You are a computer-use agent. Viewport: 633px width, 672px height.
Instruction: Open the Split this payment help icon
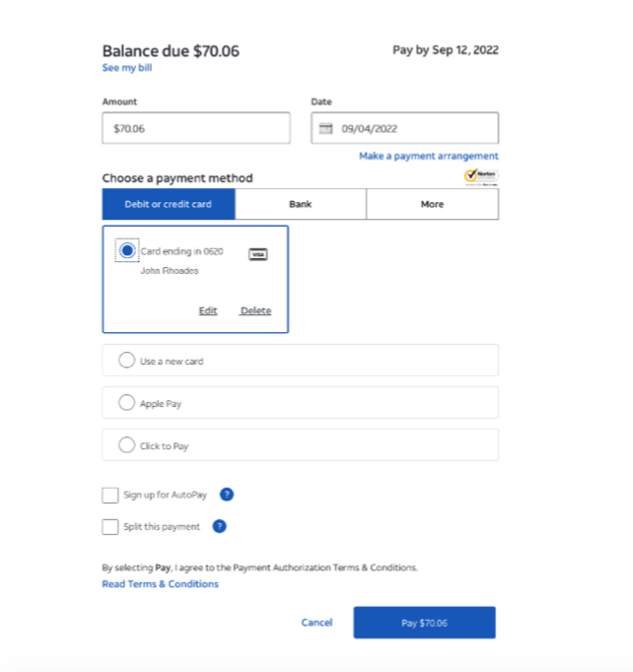219,526
